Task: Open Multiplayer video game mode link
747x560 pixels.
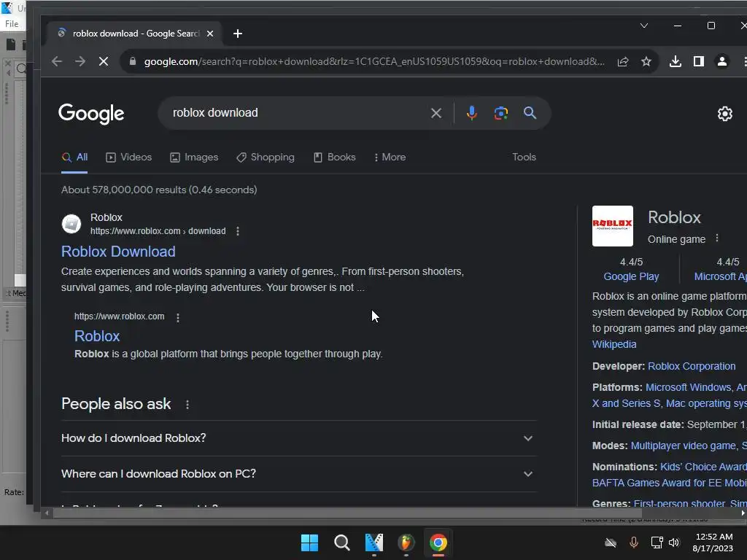Action: pos(683,446)
